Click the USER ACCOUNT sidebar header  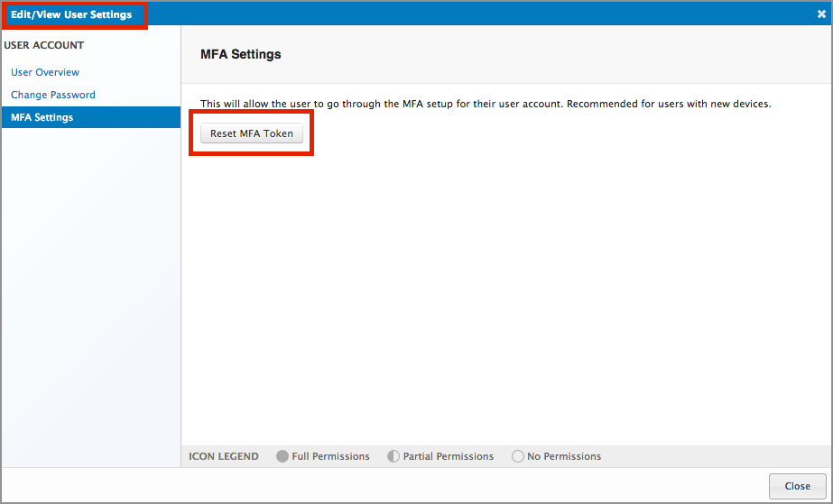coord(44,45)
